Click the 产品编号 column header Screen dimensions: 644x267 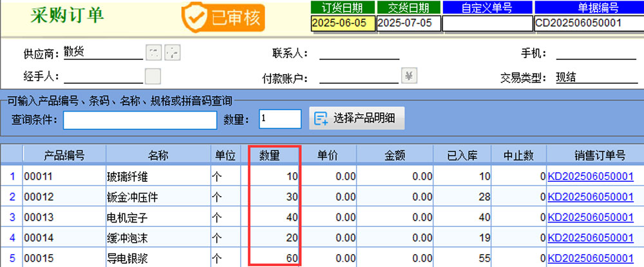(64, 155)
